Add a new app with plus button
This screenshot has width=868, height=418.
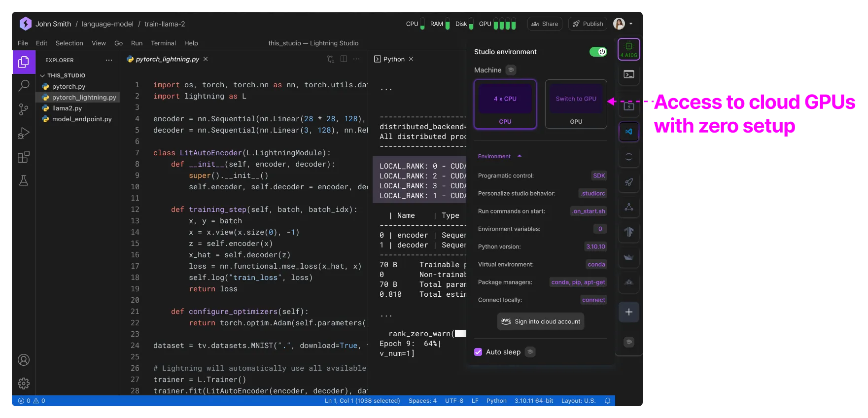click(629, 312)
